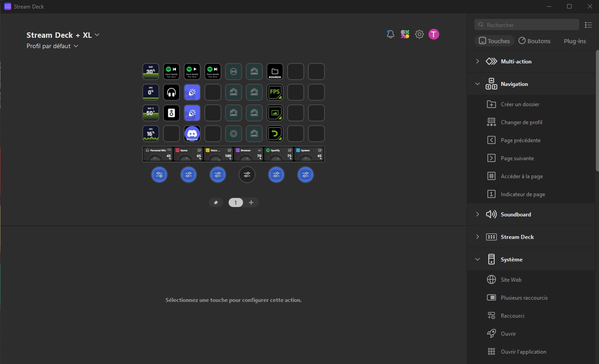Select the headphones key
This screenshot has width=599, height=364.
tap(171, 92)
